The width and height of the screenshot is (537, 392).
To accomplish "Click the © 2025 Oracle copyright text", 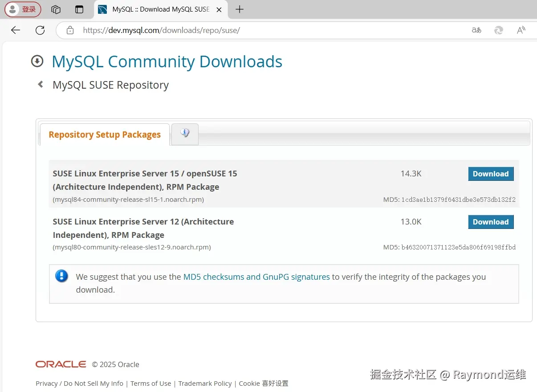I will pyautogui.click(x=116, y=364).
